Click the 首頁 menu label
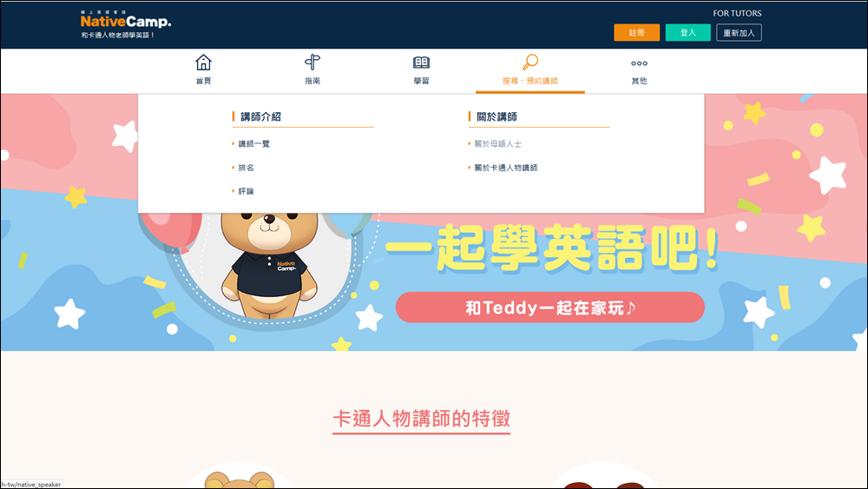868x489 pixels. click(203, 81)
